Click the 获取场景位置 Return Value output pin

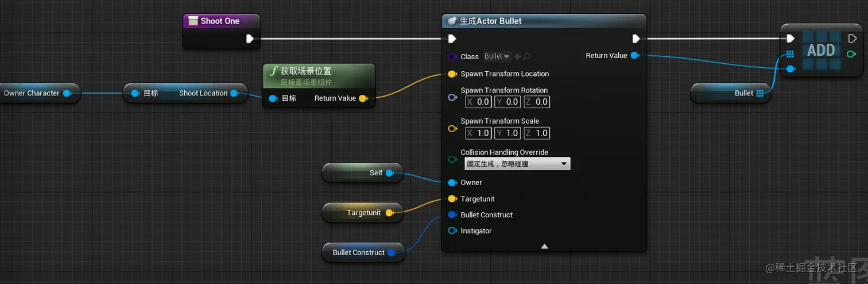[x=363, y=98]
